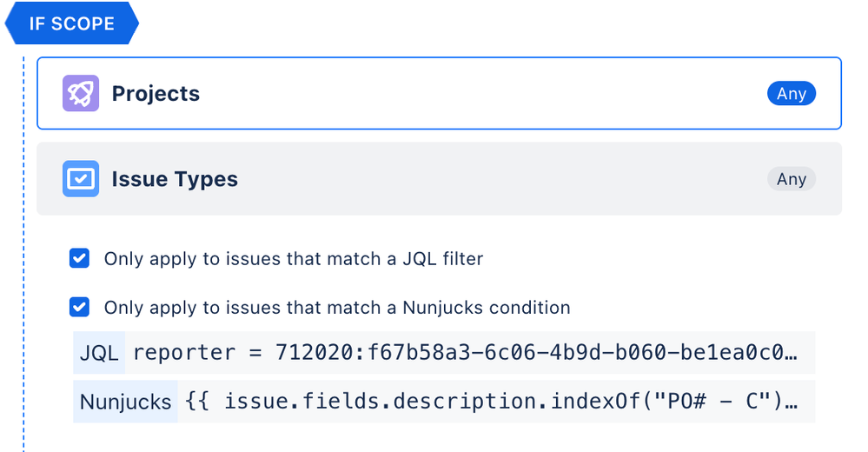Expand the Issue Types scope card
This screenshot has height=452, width=868.
(439, 178)
